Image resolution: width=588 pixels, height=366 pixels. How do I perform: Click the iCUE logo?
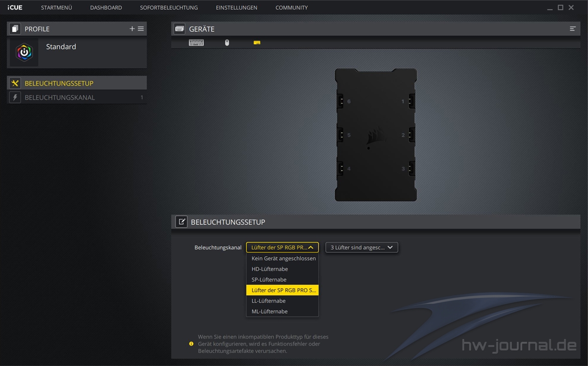[15, 8]
